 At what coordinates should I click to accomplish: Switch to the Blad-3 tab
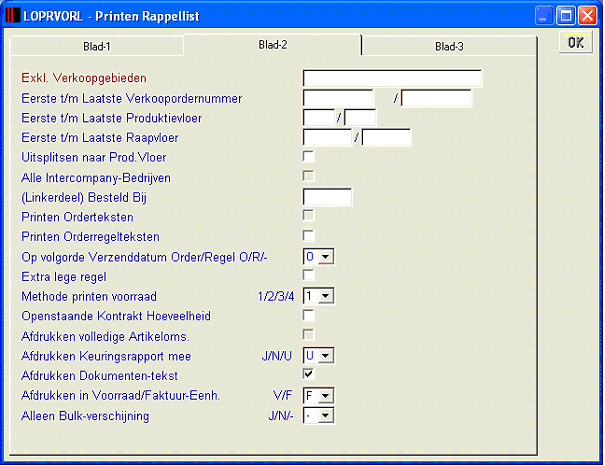tap(449, 47)
